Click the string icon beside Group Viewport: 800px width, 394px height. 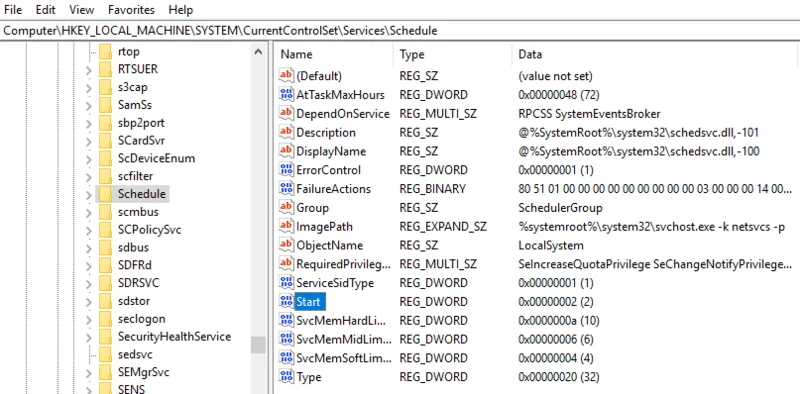pyautogui.click(x=287, y=208)
